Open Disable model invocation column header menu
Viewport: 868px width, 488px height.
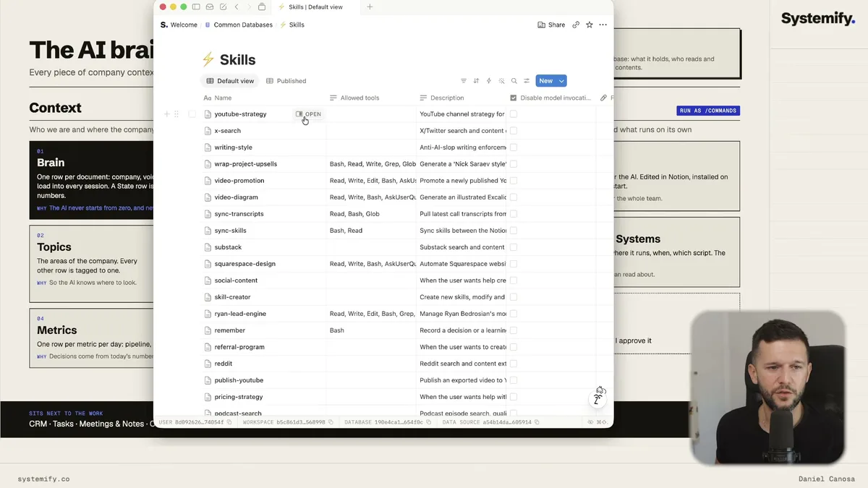click(551, 98)
